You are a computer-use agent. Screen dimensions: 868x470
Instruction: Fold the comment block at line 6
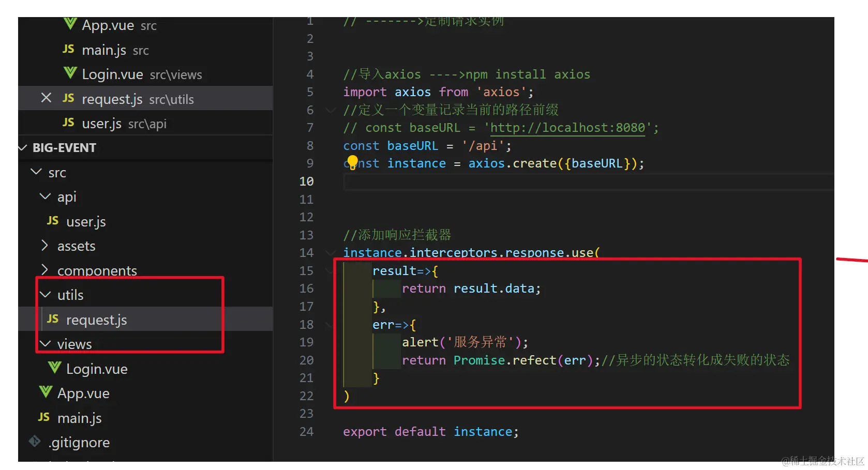coord(330,110)
